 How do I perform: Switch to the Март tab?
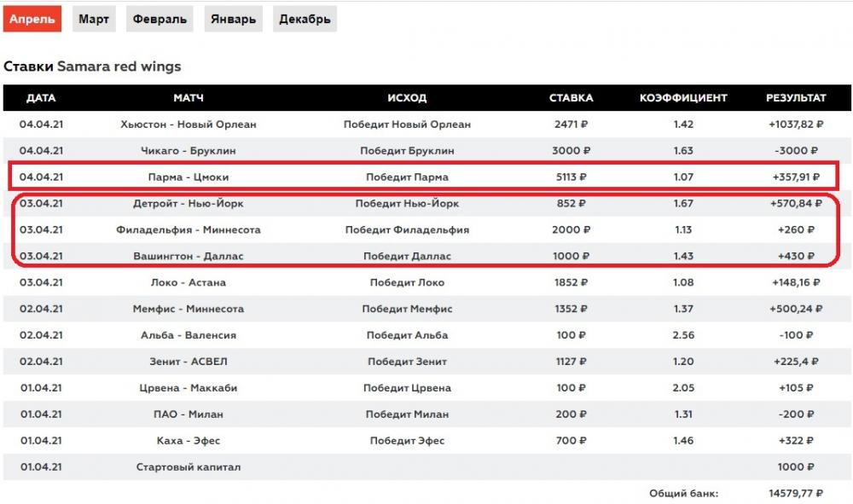point(94,19)
